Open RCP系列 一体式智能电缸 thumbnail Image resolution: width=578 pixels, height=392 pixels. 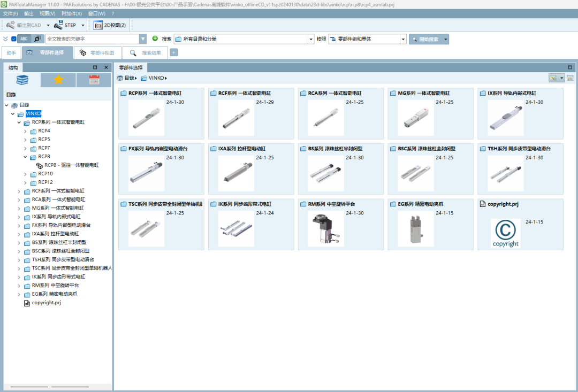click(146, 118)
